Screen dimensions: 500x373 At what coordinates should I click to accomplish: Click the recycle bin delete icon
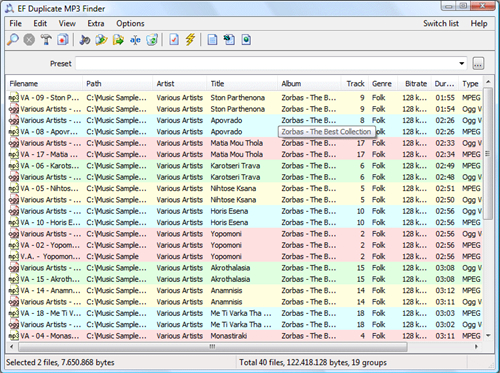click(152, 40)
